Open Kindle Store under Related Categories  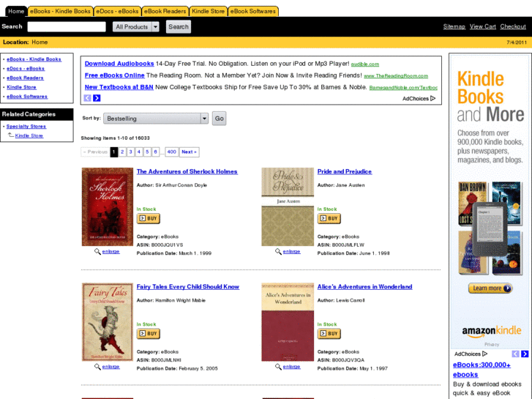pos(29,135)
